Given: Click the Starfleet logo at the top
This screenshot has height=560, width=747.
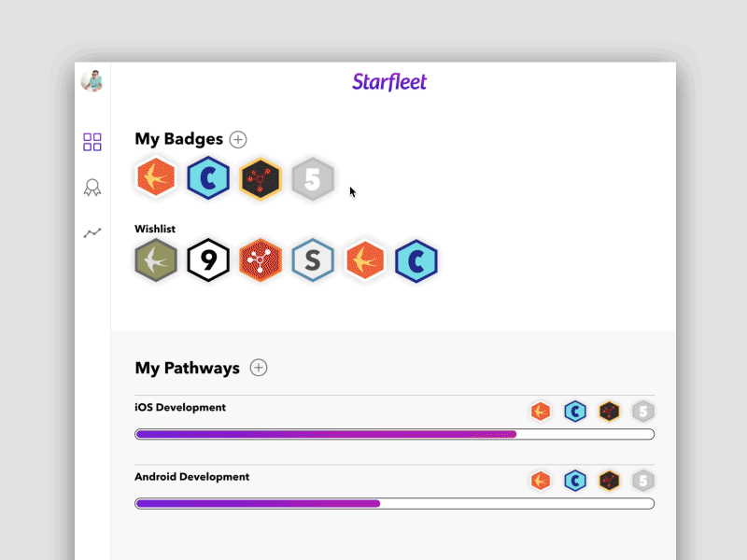Looking at the screenshot, I should coord(389,82).
